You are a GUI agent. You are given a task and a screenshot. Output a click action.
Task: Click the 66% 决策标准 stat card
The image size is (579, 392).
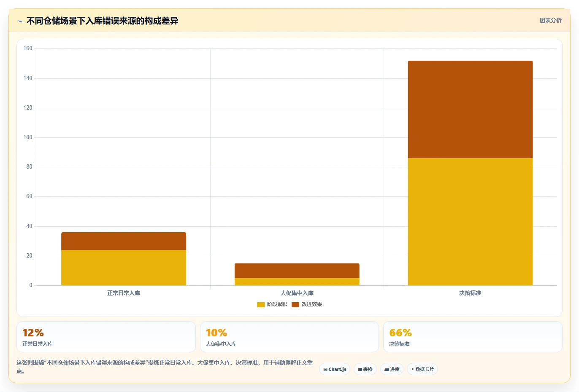click(x=473, y=337)
